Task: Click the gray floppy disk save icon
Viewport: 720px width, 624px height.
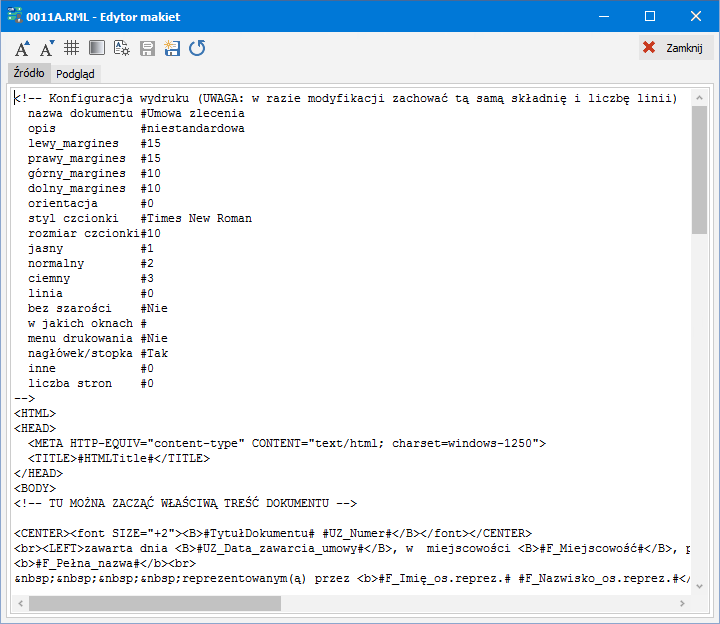Action: pyautogui.click(x=147, y=48)
